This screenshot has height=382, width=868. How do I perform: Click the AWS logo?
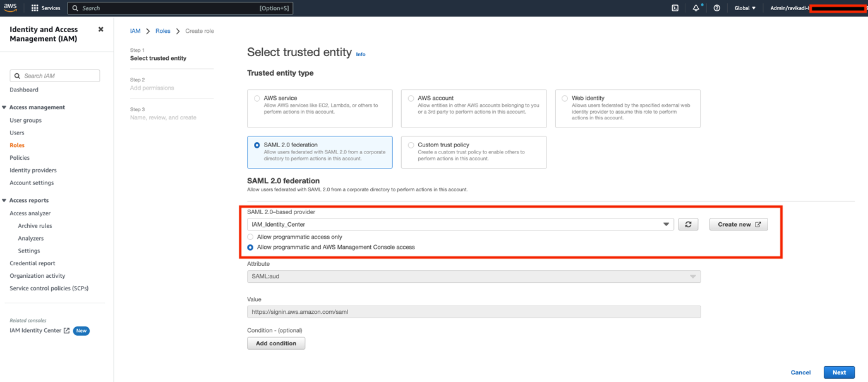pyautogui.click(x=10, y=8)
